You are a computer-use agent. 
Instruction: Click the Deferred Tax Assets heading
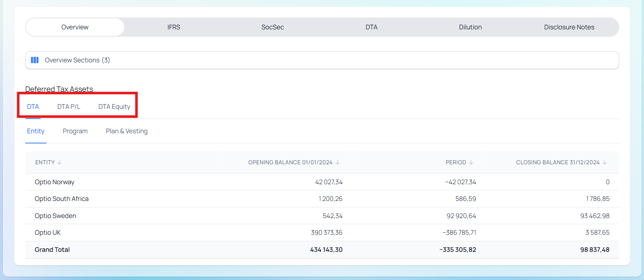click(59, 89)
